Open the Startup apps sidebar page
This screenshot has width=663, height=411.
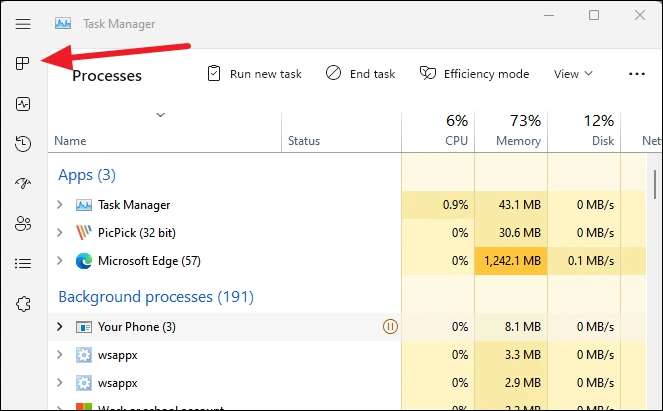point(23,183)
